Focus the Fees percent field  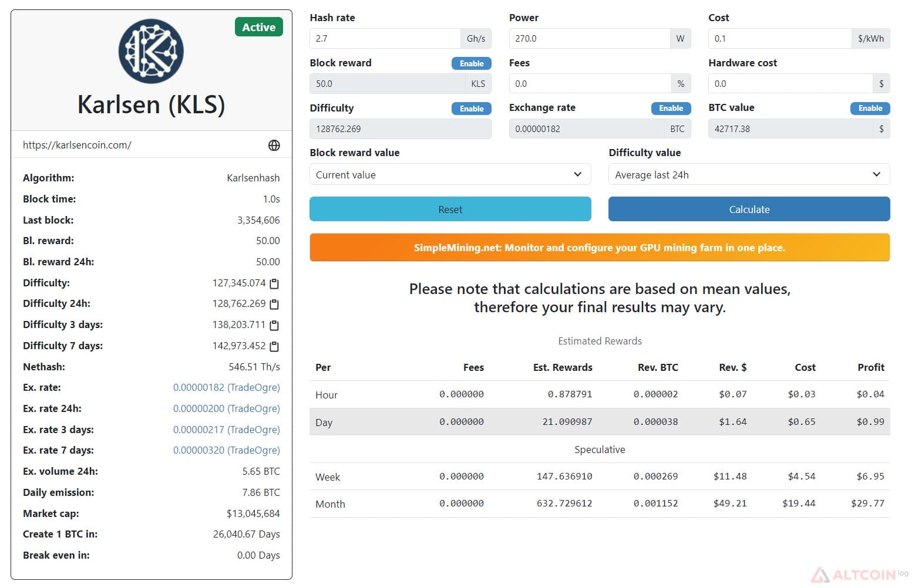[x=590, y=84]
